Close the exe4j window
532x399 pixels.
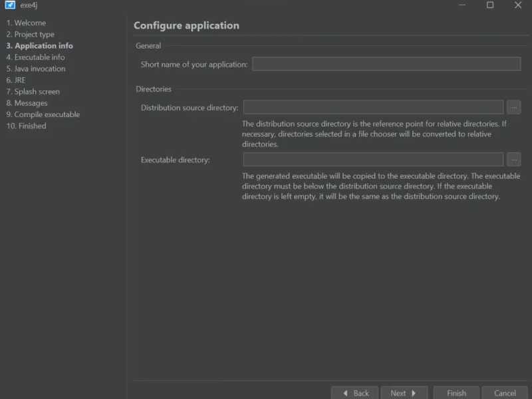(518, 5)
